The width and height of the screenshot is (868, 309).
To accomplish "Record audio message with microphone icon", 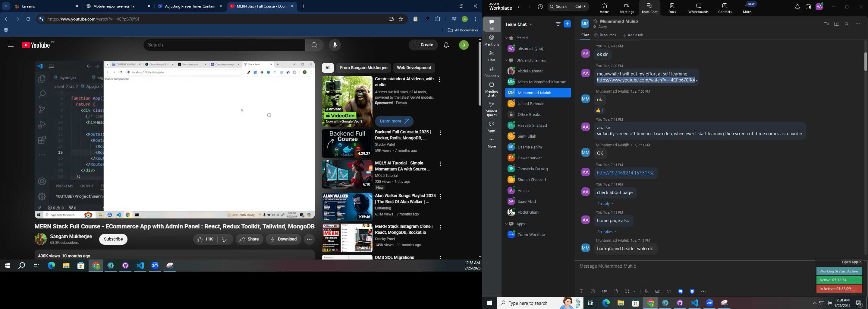I will pyautogui.click(x=646, y=291).
